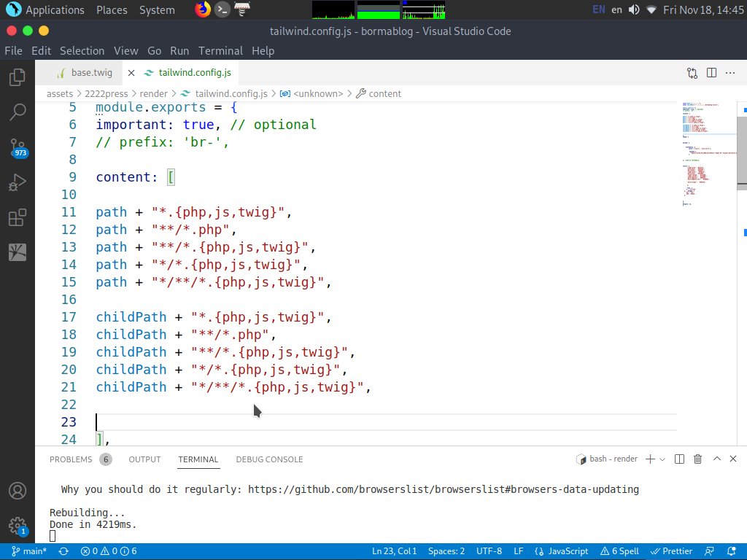Split the editor right
The height and width of the screenshot is (560, 747).
711,73
